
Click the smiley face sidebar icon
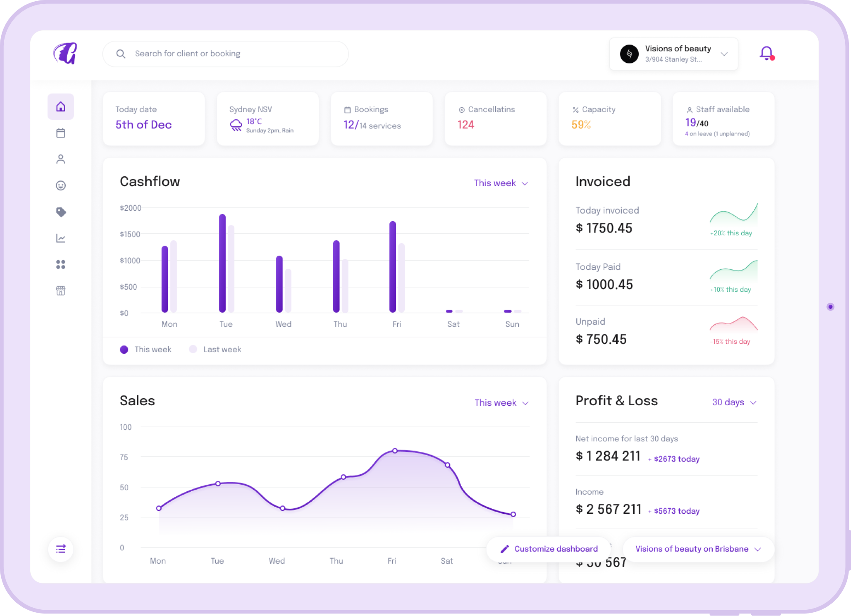point(61,185)
